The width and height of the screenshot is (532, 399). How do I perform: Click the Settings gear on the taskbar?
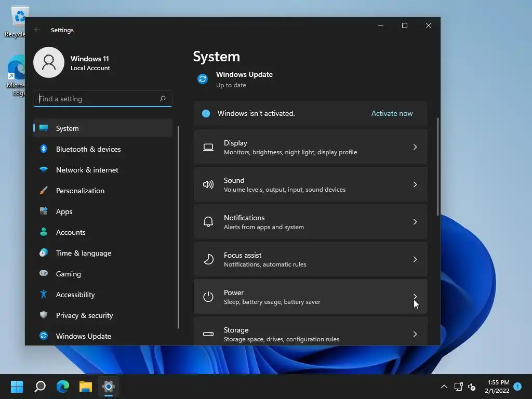[x=109, y=387]
